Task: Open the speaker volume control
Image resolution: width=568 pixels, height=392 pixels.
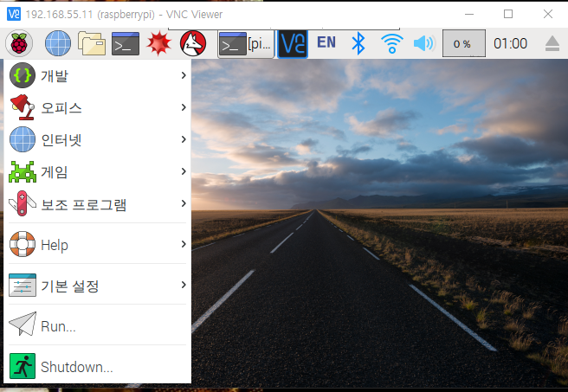Action: pyautogui.click(x=423, y=44)
